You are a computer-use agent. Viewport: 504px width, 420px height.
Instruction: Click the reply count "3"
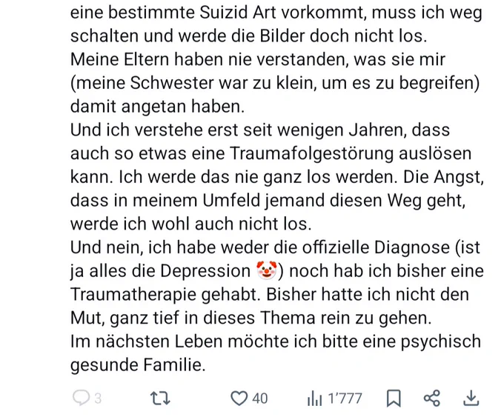pyautogui.click(x=98, y=399)
